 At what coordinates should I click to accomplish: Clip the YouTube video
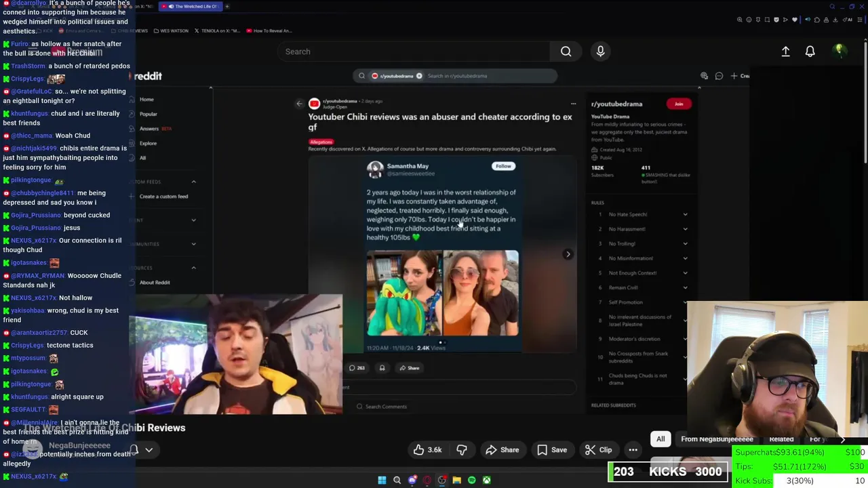click(598, 450)
